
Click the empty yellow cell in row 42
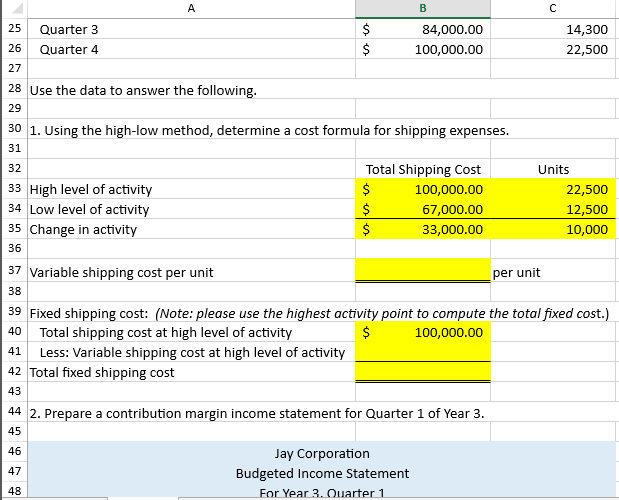tap(423, 372)
